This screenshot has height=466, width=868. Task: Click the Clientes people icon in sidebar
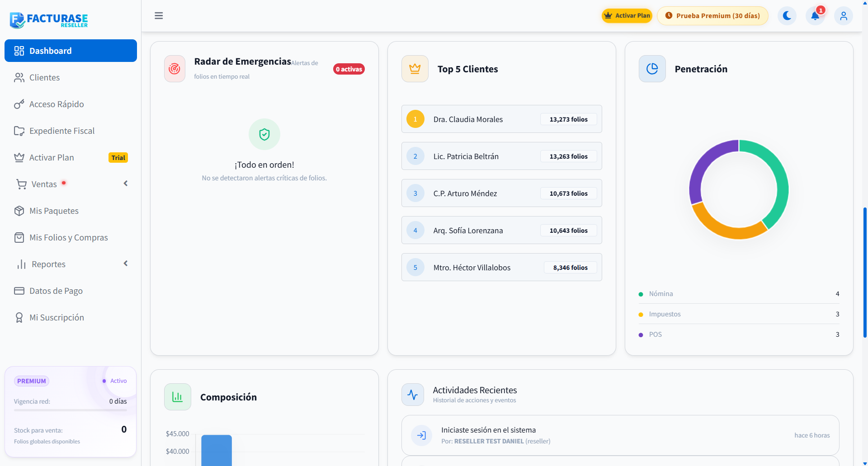pyautogui.click(x=19, y=78)
